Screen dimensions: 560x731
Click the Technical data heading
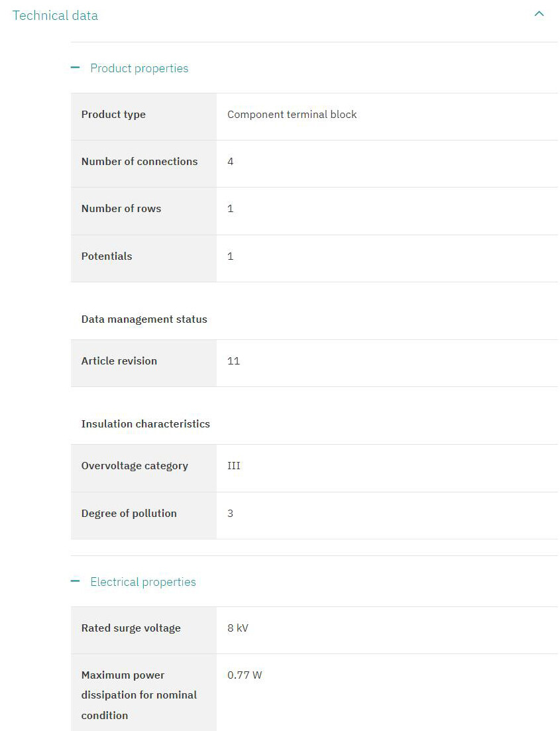(x=55, y=15)
